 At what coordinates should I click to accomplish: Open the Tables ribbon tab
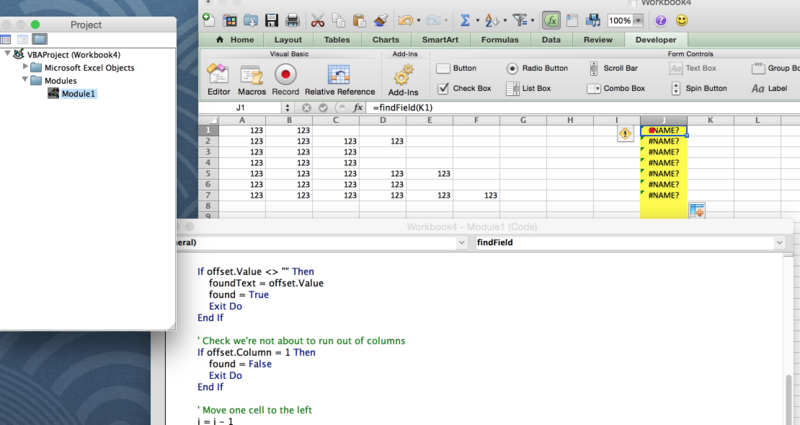[x=337, y=40]
